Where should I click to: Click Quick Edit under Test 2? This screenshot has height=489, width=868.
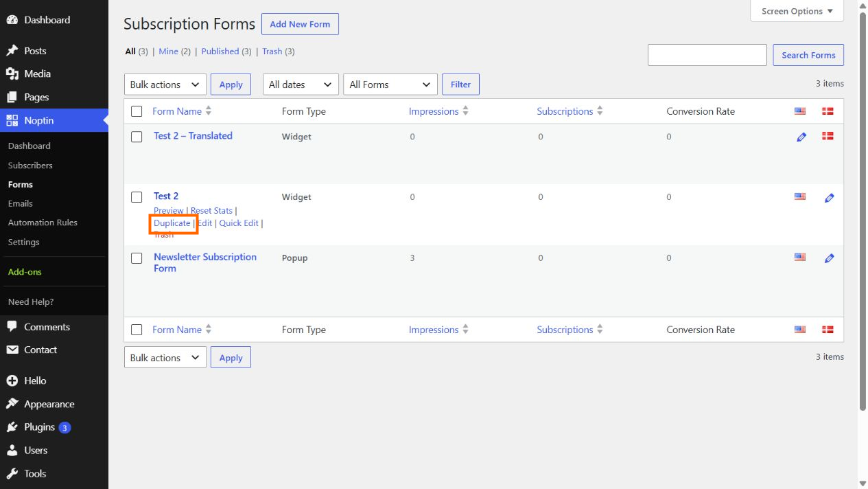(x=239, y=223)
